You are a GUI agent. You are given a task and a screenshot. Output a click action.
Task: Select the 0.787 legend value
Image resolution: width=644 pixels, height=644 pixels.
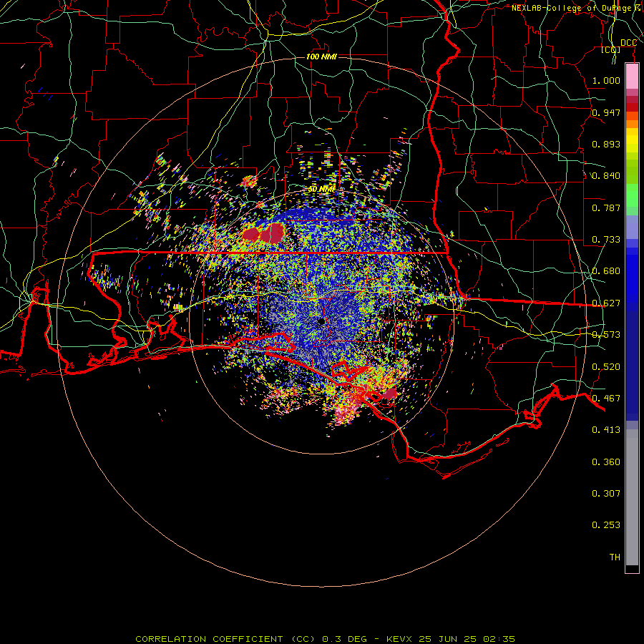(606, 208)
